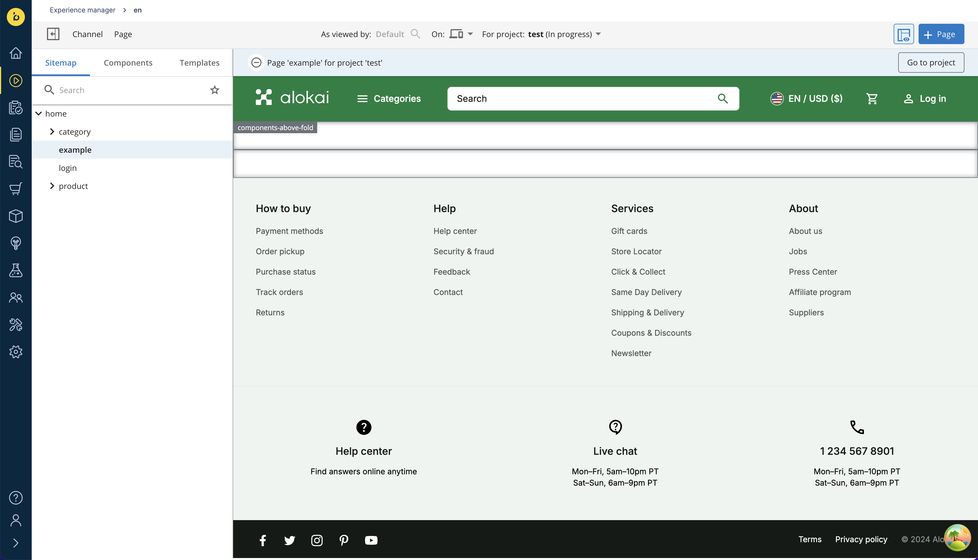Click the circle minus page status icon

point(256,63)
